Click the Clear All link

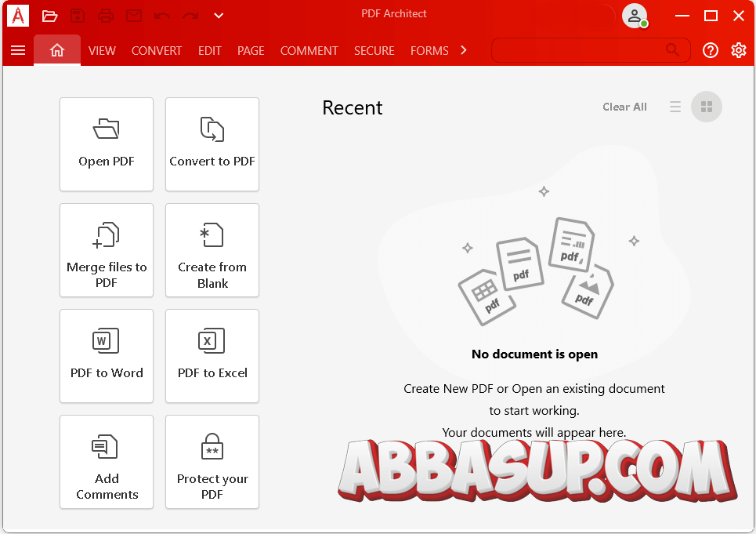tap(624, 107)
